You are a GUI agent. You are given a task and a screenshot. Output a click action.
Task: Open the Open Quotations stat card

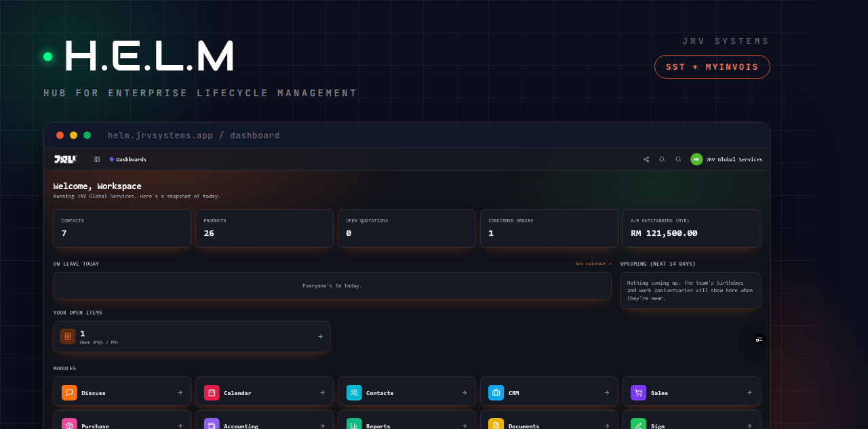407,228
